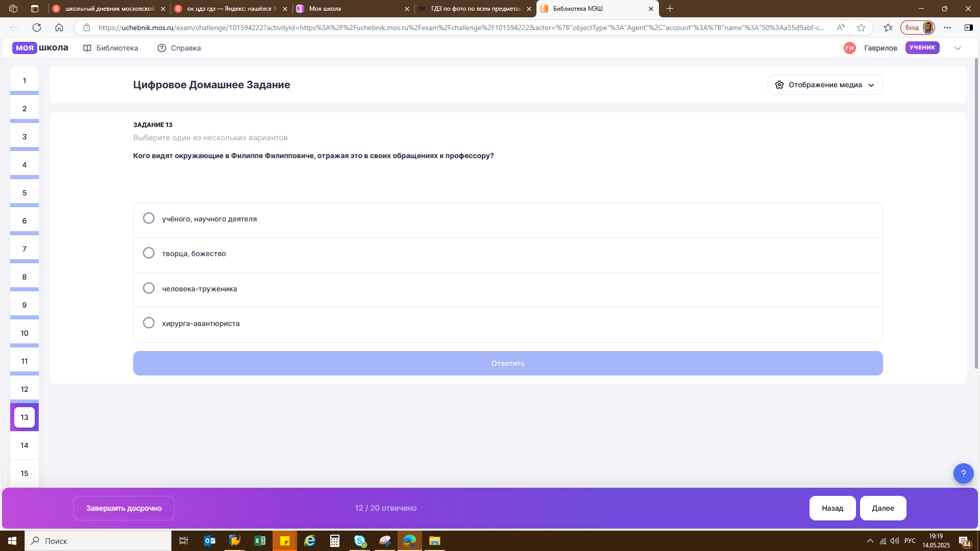The height and width of the screenshot is (551, 980).
Task: Click the Windows search field Поиск
Action: coord(98,541)
